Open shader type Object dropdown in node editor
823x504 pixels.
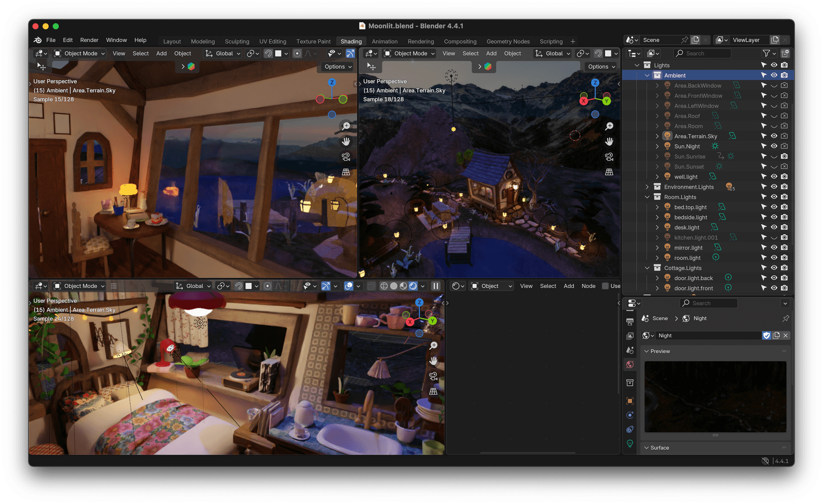point(491,286)
